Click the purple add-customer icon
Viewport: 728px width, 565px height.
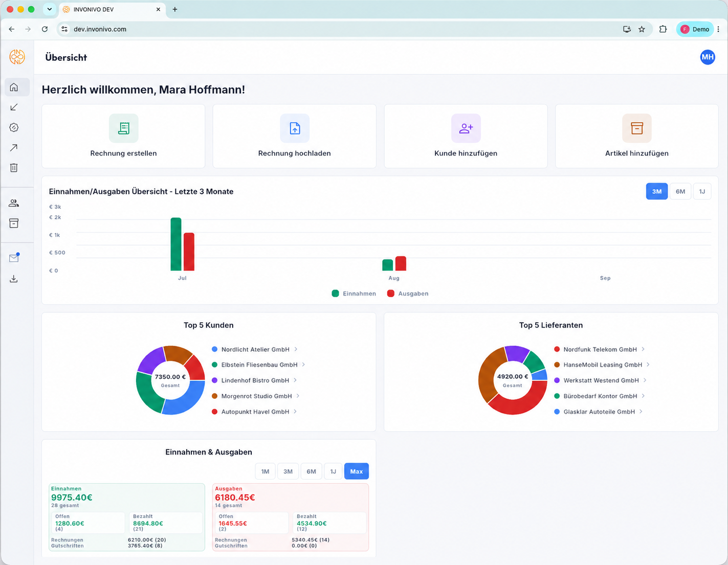coord(466,128)
